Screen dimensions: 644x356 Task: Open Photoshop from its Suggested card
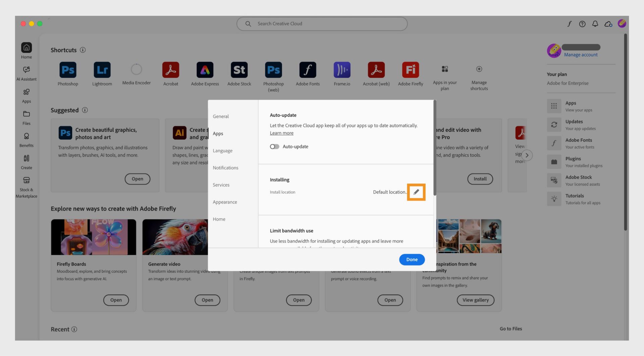pos(137,179)
